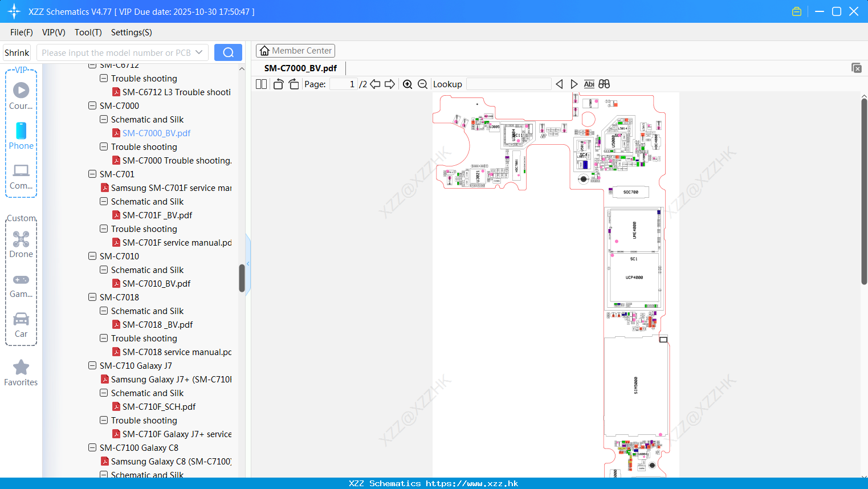Find previous lookup result
The image size is (868, 489).
point(559,84)
